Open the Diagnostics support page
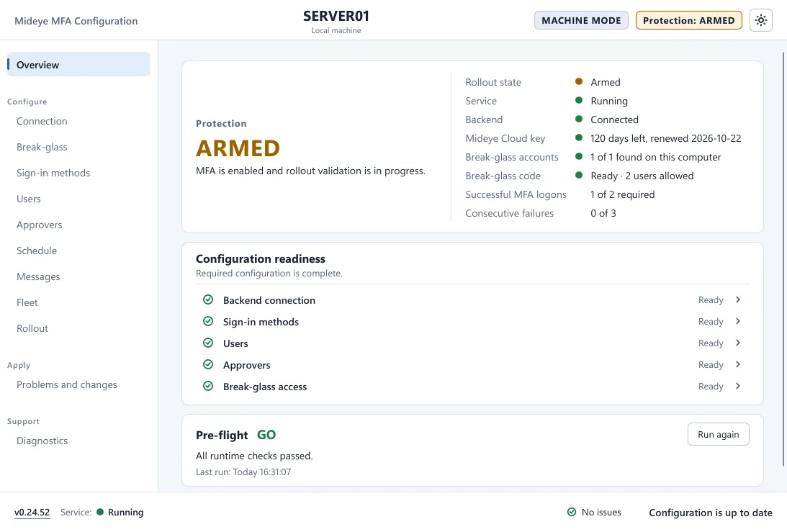The image size is (787, 532). [42, 441]
